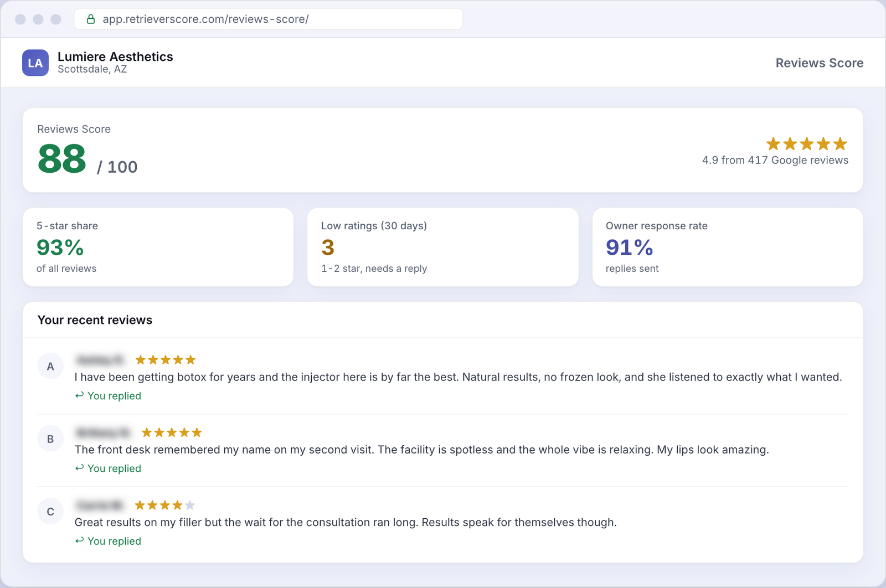Click the 'of all reviews' caption
Image resolution: width=886 pixels, height=588 pixels.
pos(66,269)
